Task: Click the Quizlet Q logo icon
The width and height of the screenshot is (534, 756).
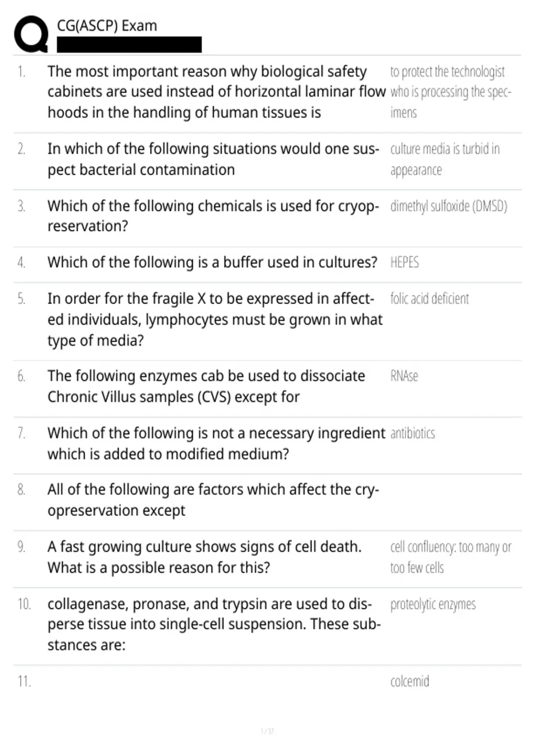Action: pyautogui.click(x=31, y=34)
